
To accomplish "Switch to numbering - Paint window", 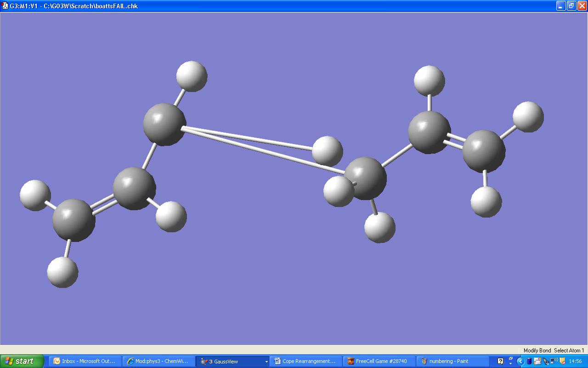I will pyautogui.click(x=453, y=361).
